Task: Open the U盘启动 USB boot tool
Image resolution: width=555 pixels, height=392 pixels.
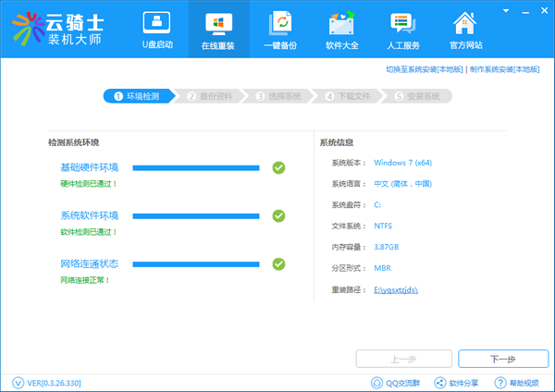Action: (x=155, y=30)
